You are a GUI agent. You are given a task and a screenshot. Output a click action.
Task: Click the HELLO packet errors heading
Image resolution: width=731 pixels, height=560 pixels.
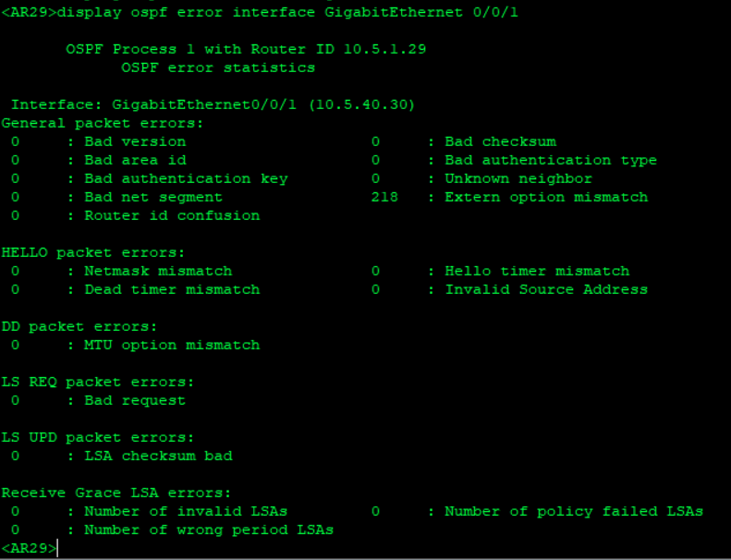[x=93, y=252]
